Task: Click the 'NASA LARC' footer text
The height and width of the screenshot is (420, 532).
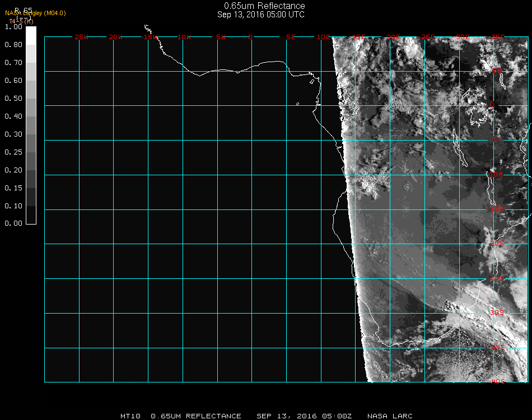Action: click(390, 416)
